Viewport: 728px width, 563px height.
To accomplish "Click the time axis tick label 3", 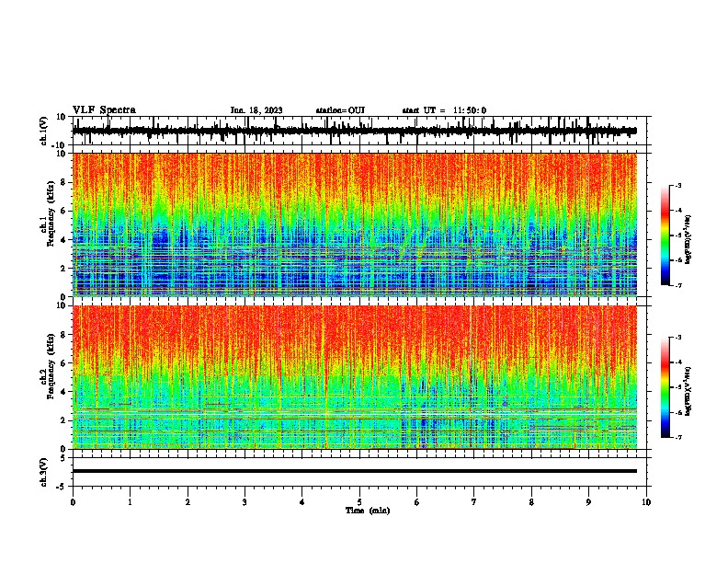I will 245,502.
